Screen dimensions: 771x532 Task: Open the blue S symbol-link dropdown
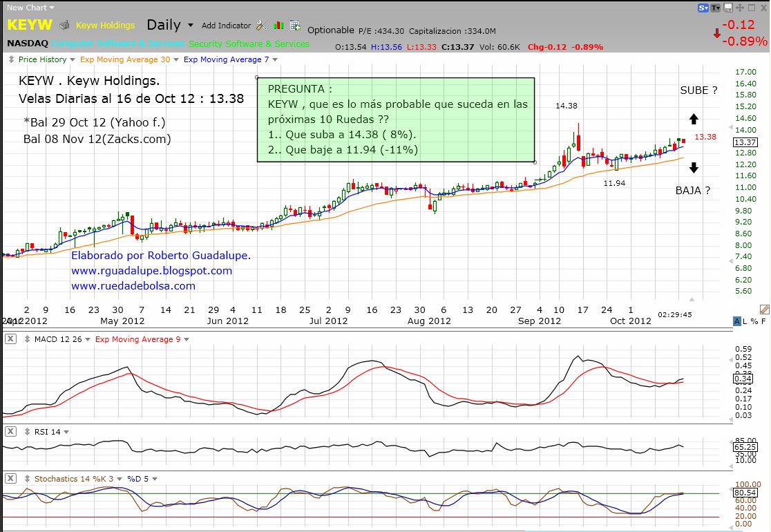(703, 8)
